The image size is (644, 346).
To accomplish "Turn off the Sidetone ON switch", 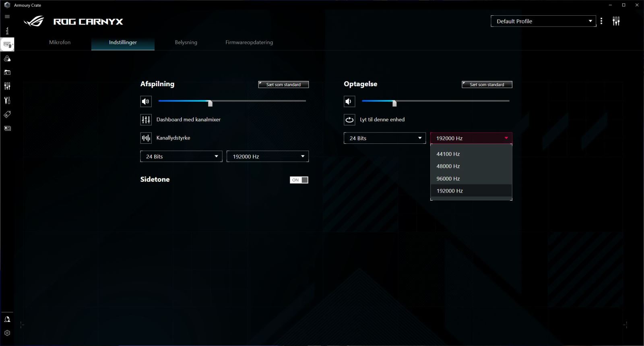I will pos(299,180).
